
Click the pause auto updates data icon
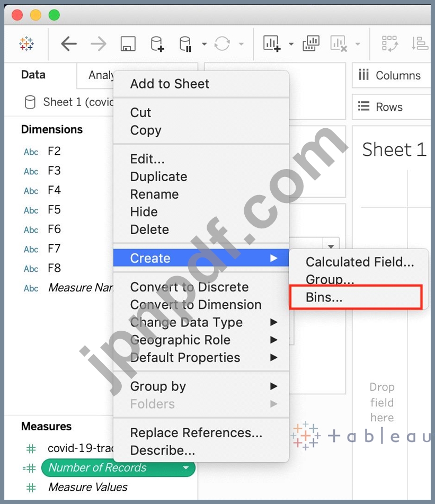coord(185,43)
